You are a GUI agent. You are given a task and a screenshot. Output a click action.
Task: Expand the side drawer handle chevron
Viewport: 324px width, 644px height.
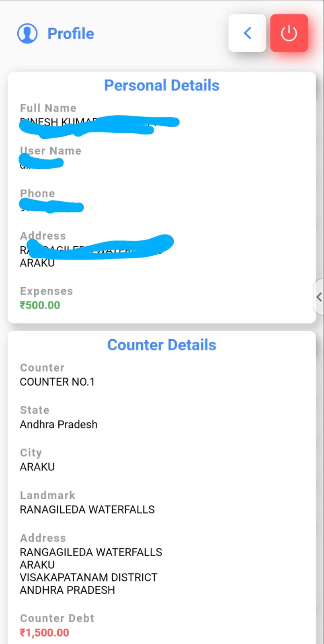319,297
